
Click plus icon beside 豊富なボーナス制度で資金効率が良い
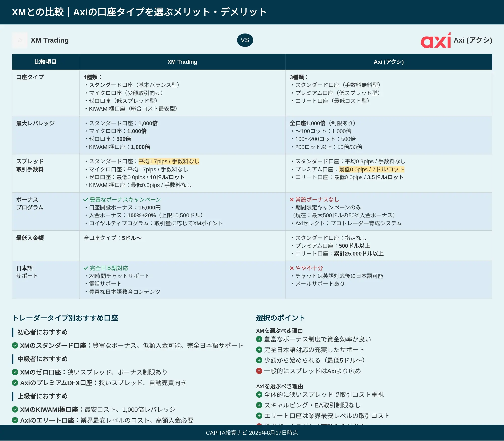(259, 339)
